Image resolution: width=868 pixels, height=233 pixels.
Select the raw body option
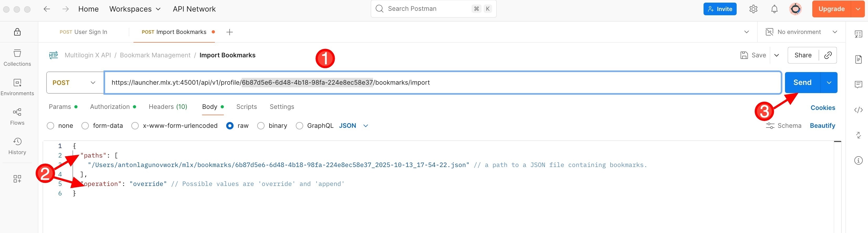point(230,126)
